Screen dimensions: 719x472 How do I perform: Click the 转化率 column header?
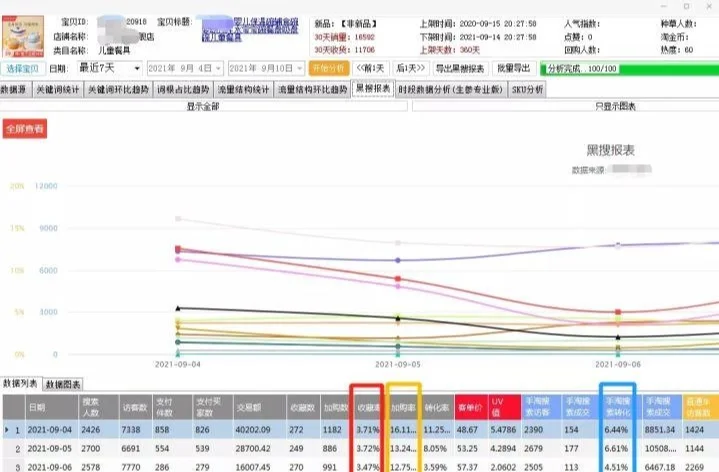pos(437,407)
